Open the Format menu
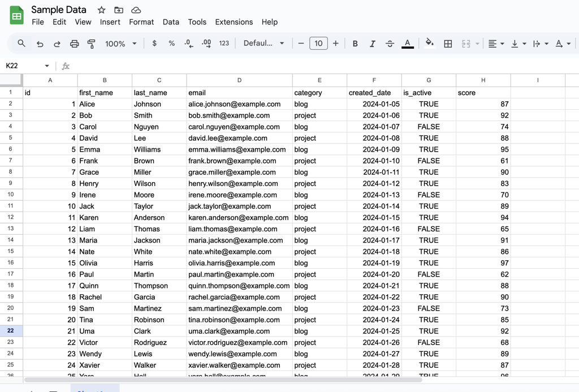The width and height of the screenshot is (579, 392). pos(141,22)
